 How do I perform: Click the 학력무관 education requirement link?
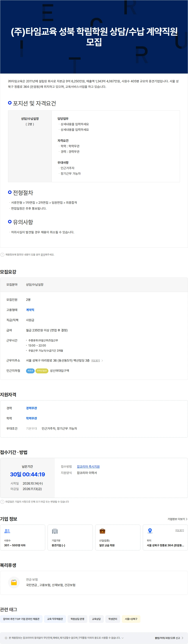[x=32, y=418]
